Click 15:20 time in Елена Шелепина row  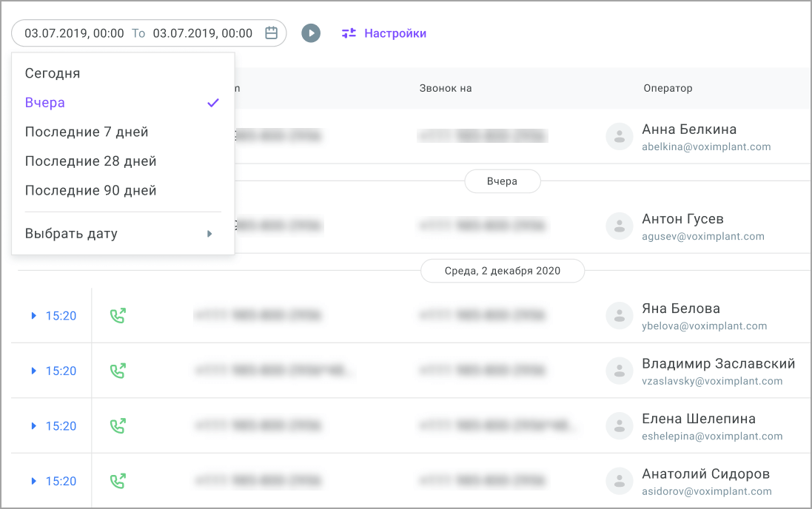(61, 426)
